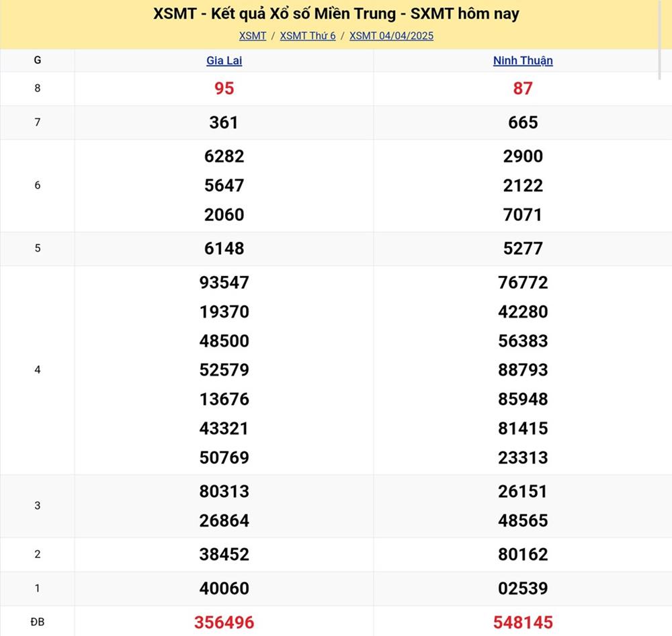Open the XSMT breadcrumb link
Screen dimensions: 672x636
pyautogui.click(x=253, y=36)
